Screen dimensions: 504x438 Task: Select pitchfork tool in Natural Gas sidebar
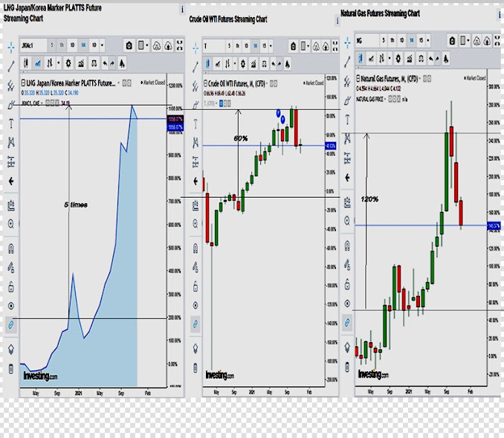tap(347, 81)
